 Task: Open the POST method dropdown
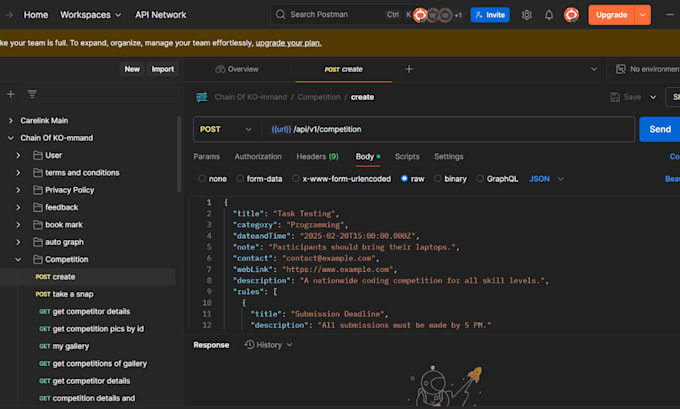(226, 129)
